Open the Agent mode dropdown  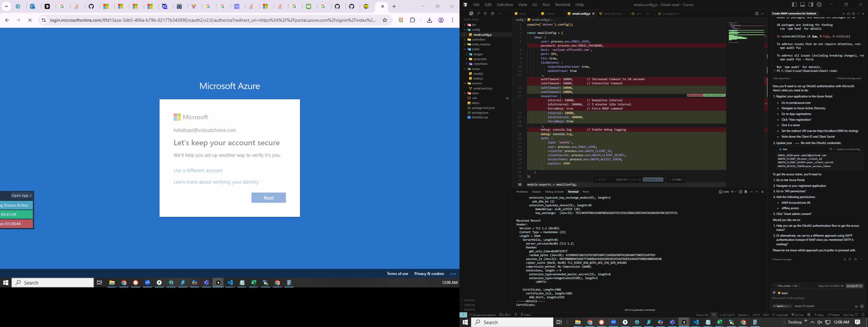coord(782,306)
